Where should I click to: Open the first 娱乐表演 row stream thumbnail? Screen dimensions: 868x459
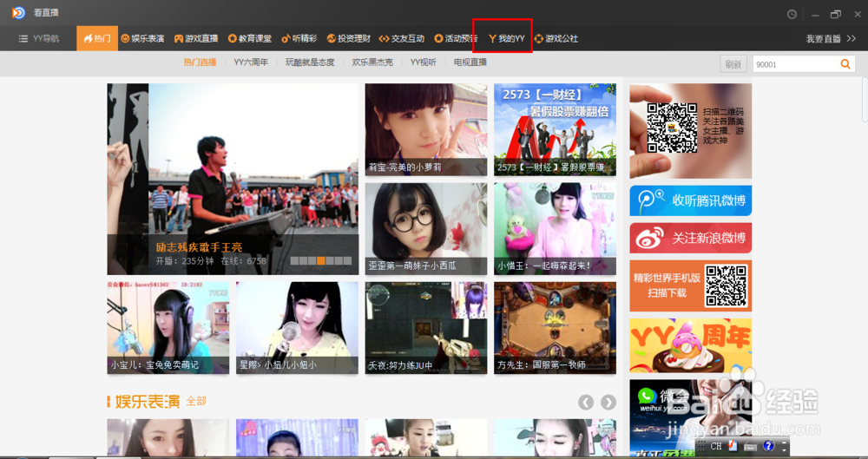pyautogui.click(x=168, y=437)
